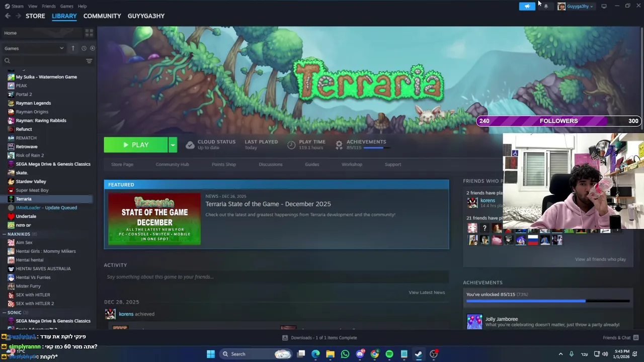Screen dimensions: 644x362
Task: Select tModLoader in the games list
Action: tap(46, 208)
